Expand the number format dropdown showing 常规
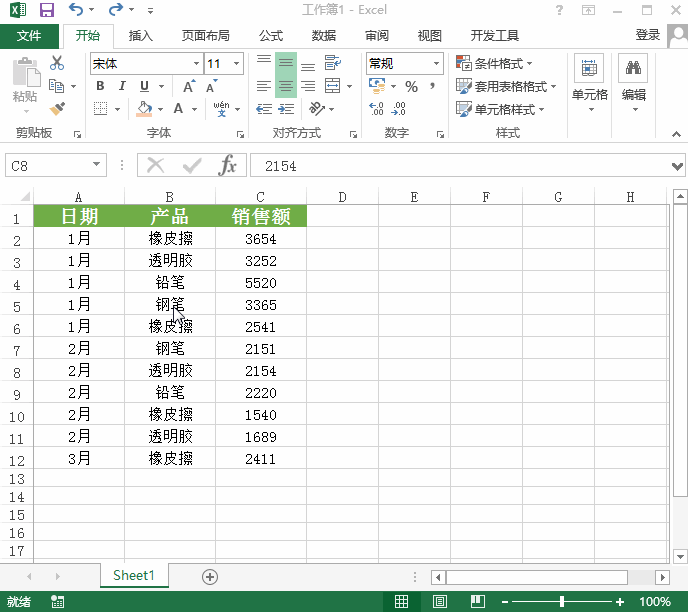 [436, 63]
